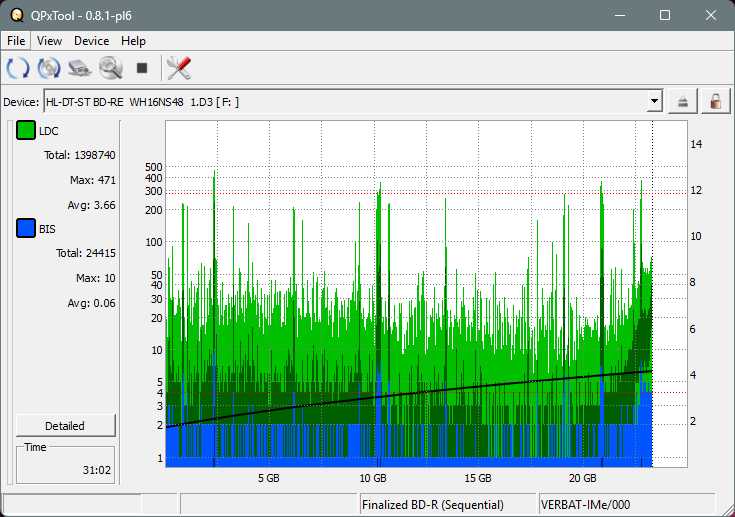Open preferences with the wrench and screwdriver icon

coord(179,68)
